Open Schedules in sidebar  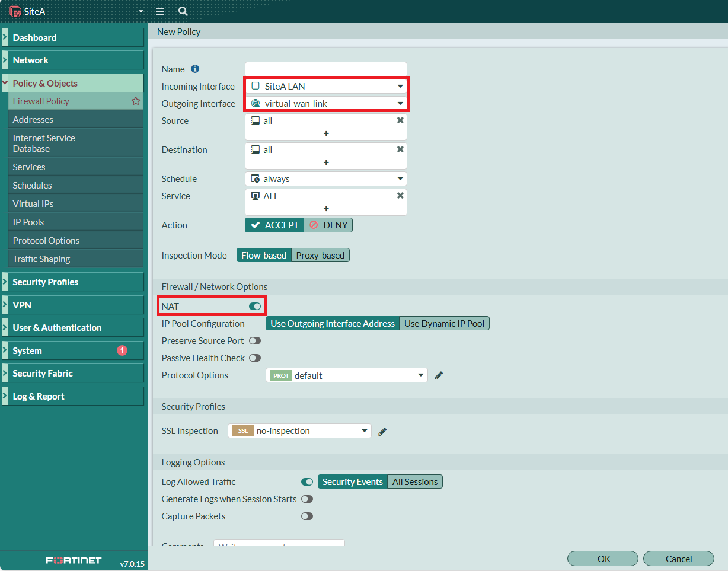pyautogui.click(x=76, y=186)
